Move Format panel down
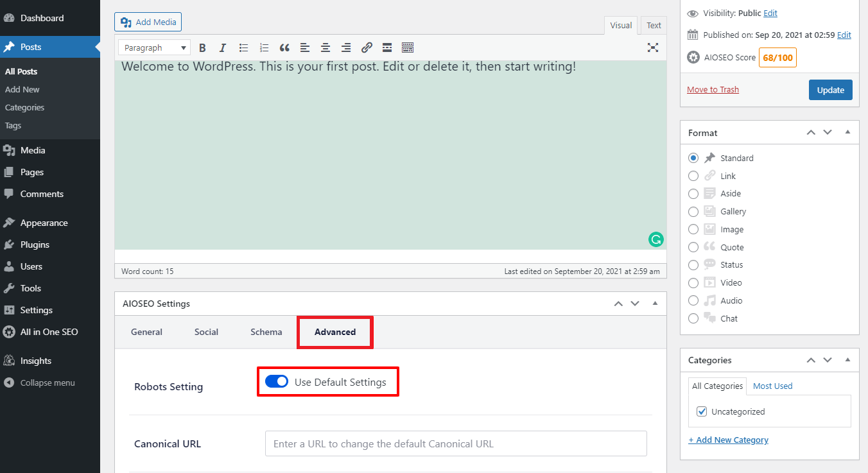The height and width of the screenshot is (473, 868). pyautogui.click(x=828, y=132)
